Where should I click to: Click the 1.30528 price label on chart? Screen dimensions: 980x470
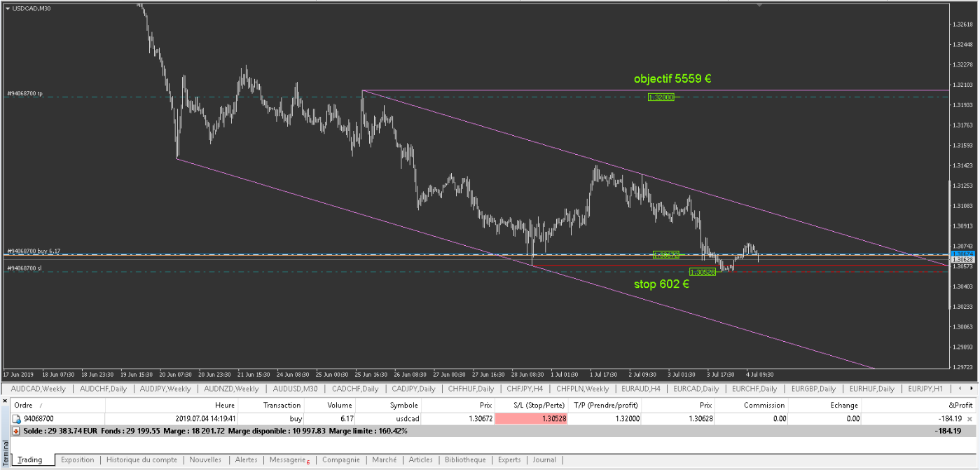tap(703, 272)
